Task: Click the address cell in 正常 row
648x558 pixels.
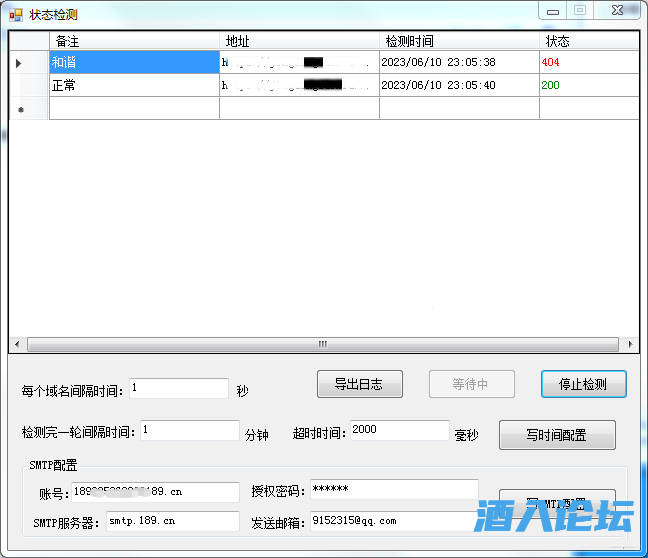Action: pyautogui.click(x=299, y=85)
